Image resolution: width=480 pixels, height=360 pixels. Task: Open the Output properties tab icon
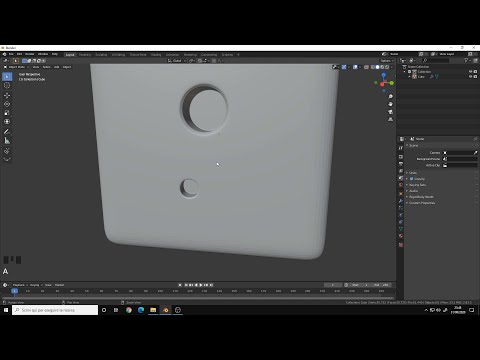tap(401, 164)
